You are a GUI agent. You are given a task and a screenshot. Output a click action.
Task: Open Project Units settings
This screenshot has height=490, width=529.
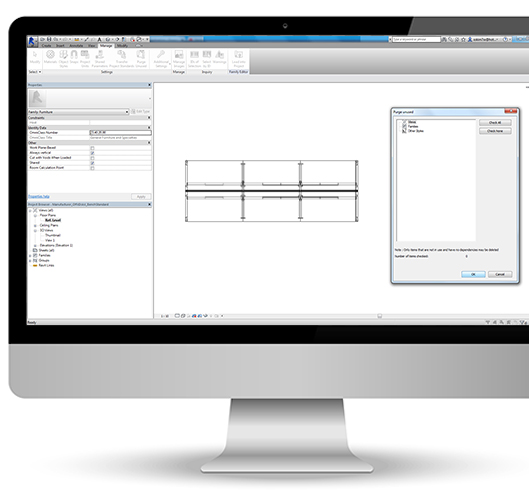85,59
